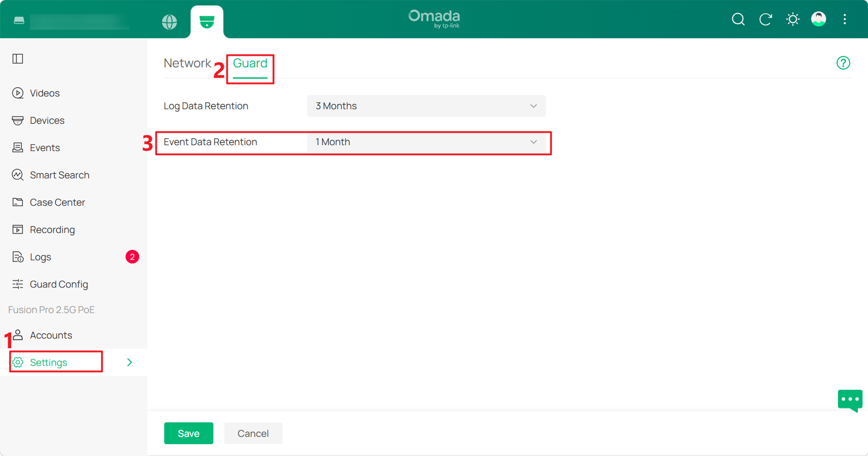Save the retention settings
The width and height of the screenshot is (868, 456).
189,433
